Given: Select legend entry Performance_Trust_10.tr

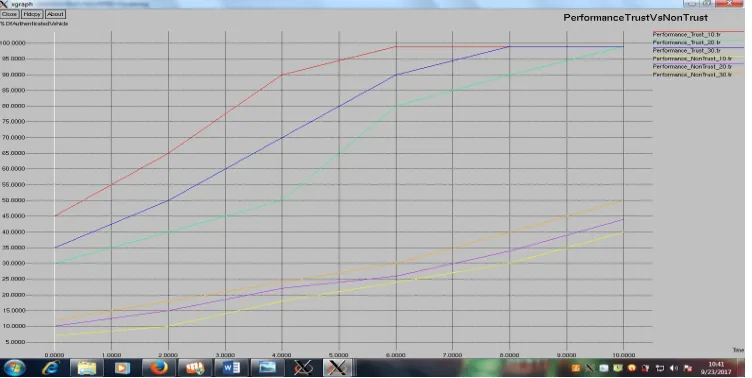Looking at the screenshot, I should [x=686, y=35].
